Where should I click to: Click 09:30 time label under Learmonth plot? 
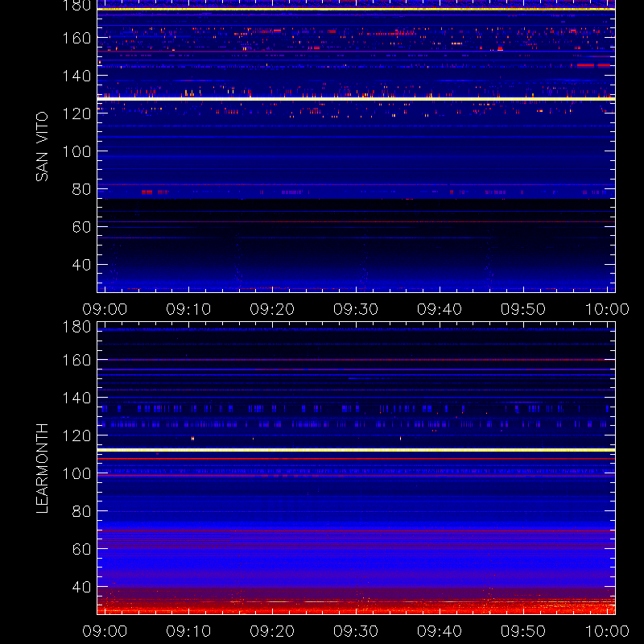click(356, 631)
